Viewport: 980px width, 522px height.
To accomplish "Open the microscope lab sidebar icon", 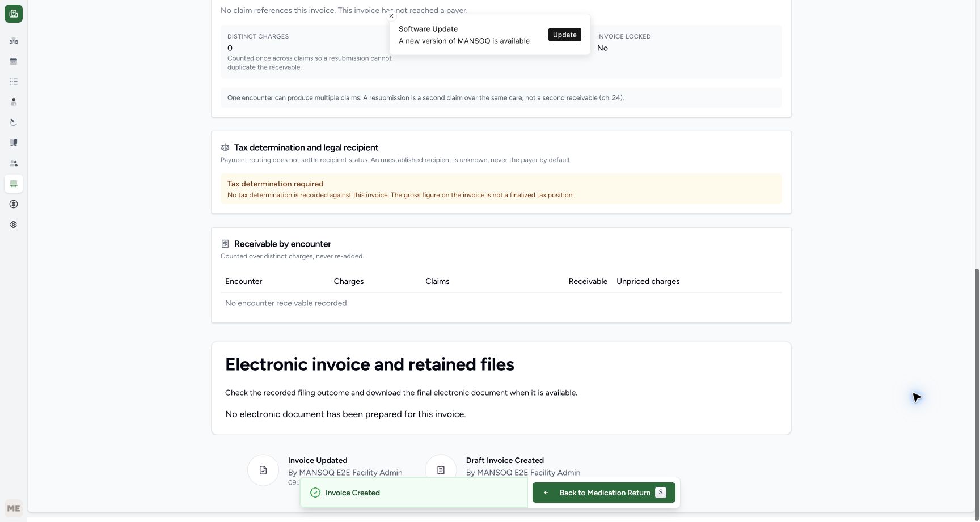I will 14,122.
